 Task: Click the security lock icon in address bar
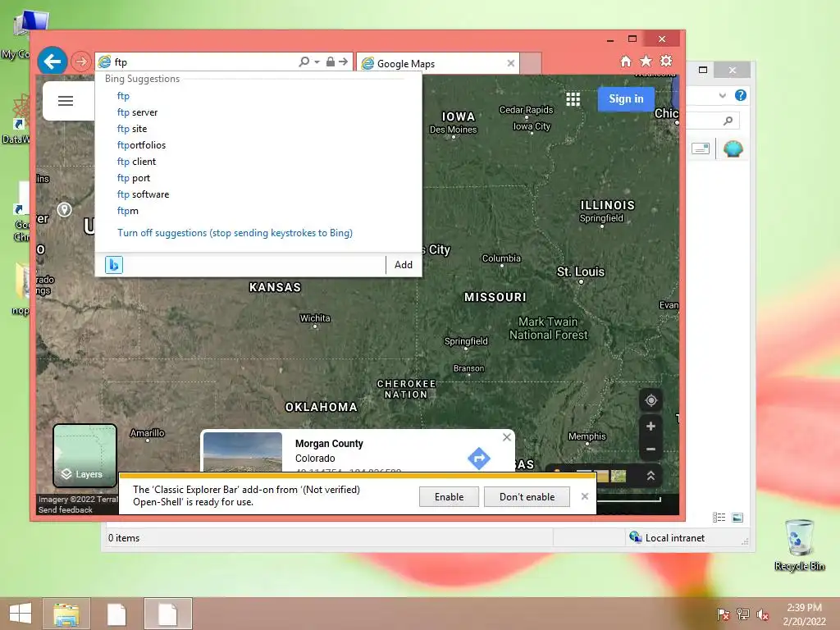pyautogui.click(x=331, y=62)
